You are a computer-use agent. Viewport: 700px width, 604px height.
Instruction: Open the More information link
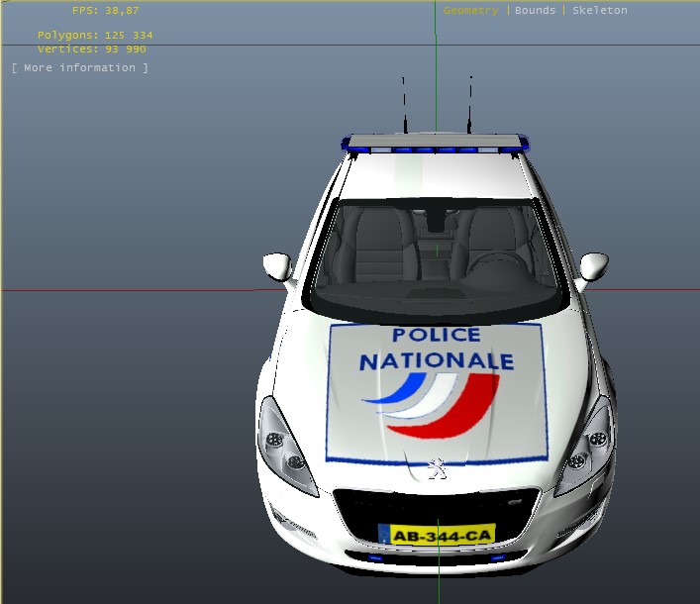pyautogui.click(x=80, y=68)
